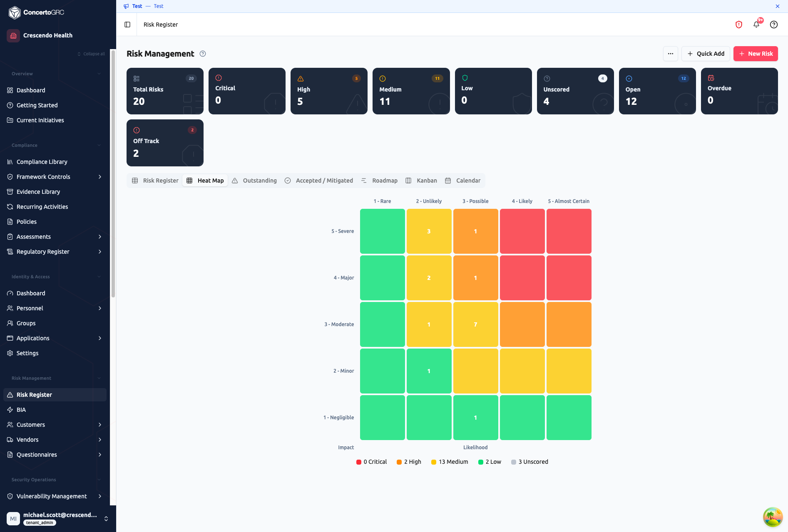The height and width of the screenshot is (532, 788).
Task: Open the Calendar tab
Action: point(463,181)
